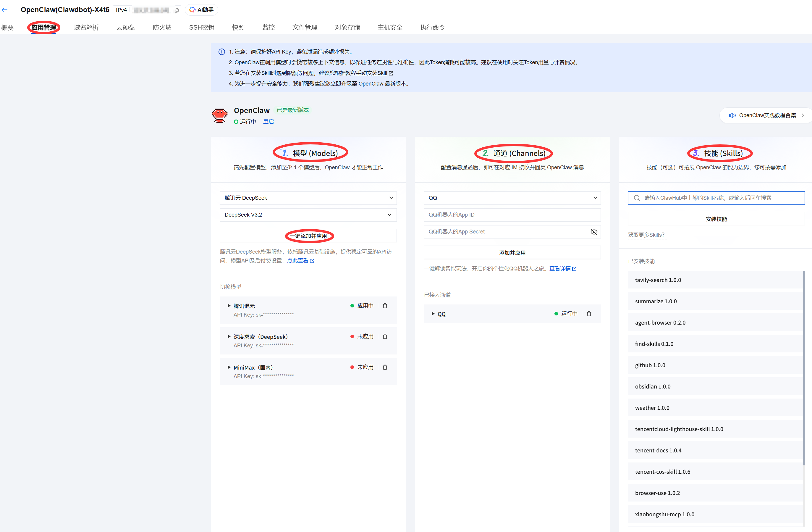Focus the QQ机器人的App Secret field
The width and height of the screenshot is (812, 532).
pyautogui.click(x=512, y=232)
